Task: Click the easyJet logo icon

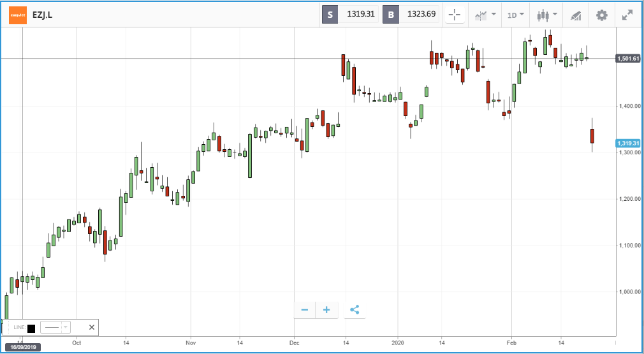Action: click(18, 15)
